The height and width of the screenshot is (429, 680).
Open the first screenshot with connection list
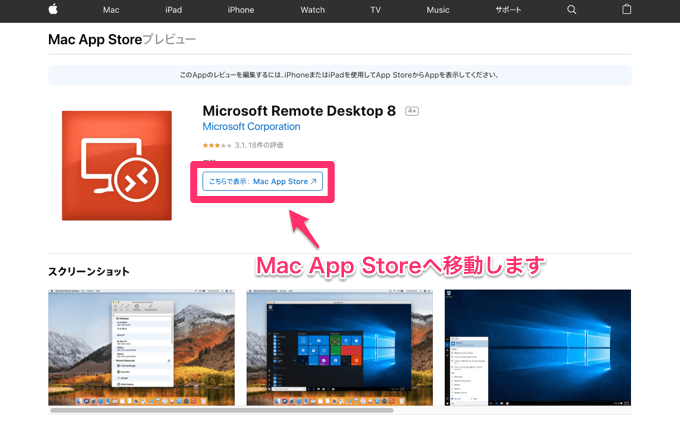click(141, 347)
